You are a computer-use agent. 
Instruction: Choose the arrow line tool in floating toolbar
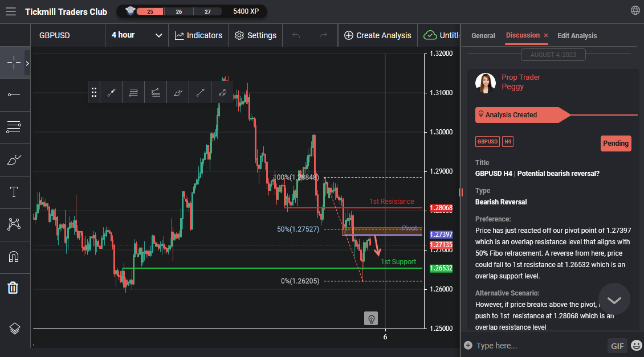(111, 92)
